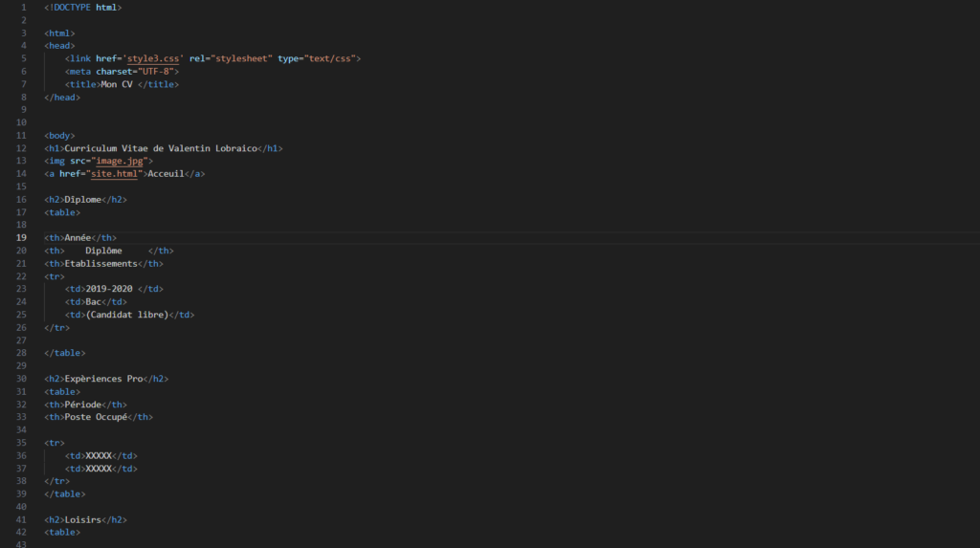The image size is (980, 548).
Task: Open the image.jpg path in line 13
Action: (x=120, y=162)
